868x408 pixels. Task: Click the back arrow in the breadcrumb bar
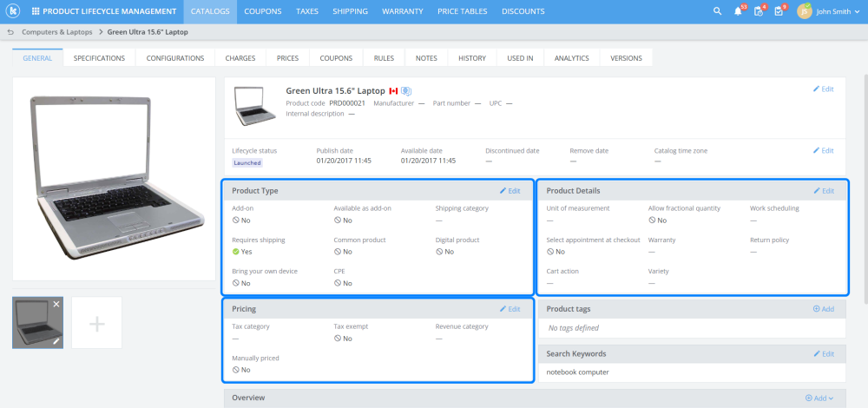click(10, 32)
